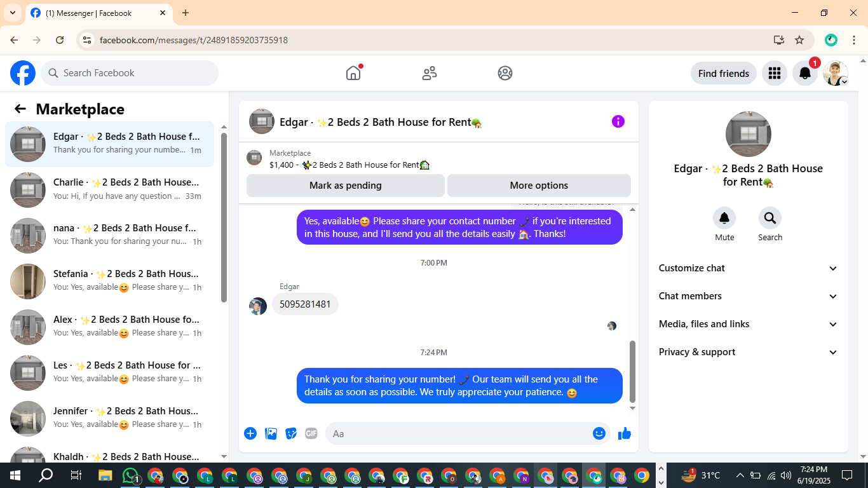Click Find friends button
This screenshot has width=868, height=488.
click(x=724, y=73)
